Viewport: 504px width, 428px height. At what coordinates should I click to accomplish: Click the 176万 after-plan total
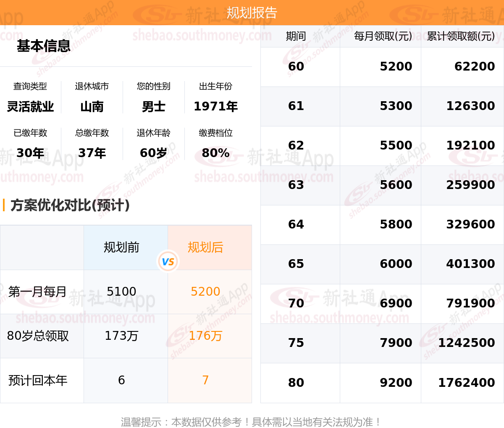tap(205, 336)
